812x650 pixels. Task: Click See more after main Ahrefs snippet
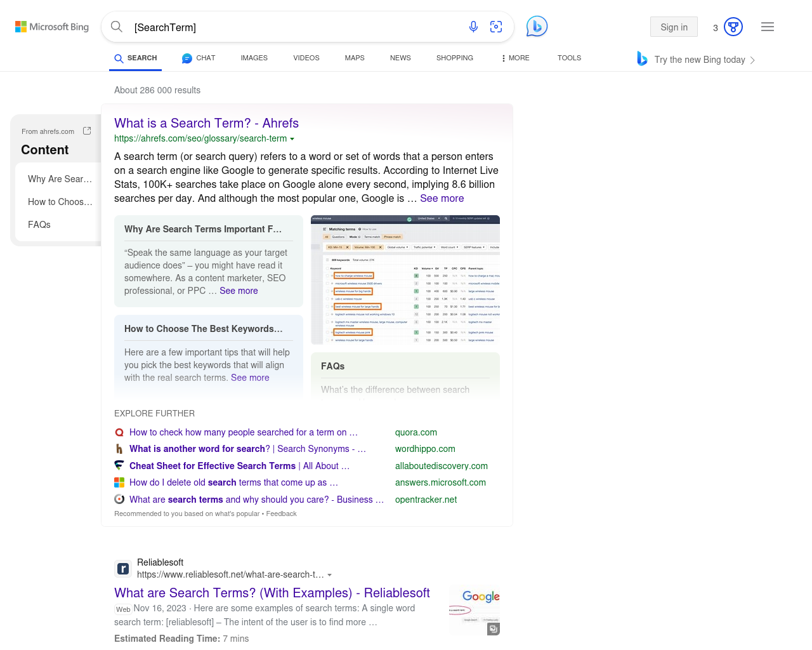(442, 198)
